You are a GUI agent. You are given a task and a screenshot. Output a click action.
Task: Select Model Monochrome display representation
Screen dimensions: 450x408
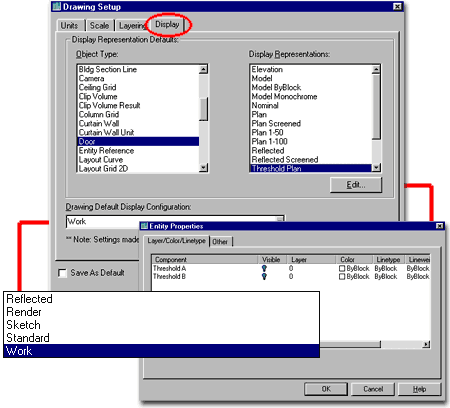tap(311, 96)
